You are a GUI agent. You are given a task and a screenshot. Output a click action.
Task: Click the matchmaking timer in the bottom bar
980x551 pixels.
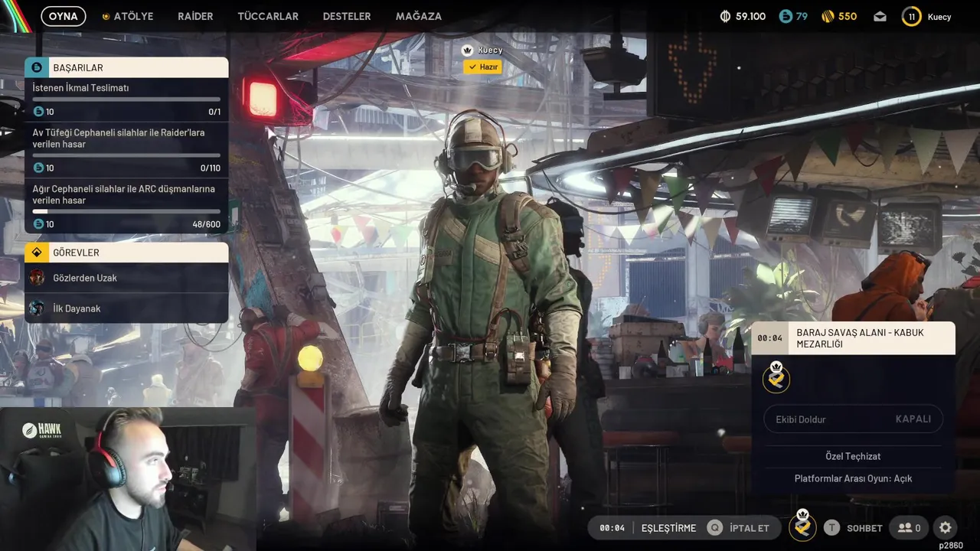pos(612,528)
